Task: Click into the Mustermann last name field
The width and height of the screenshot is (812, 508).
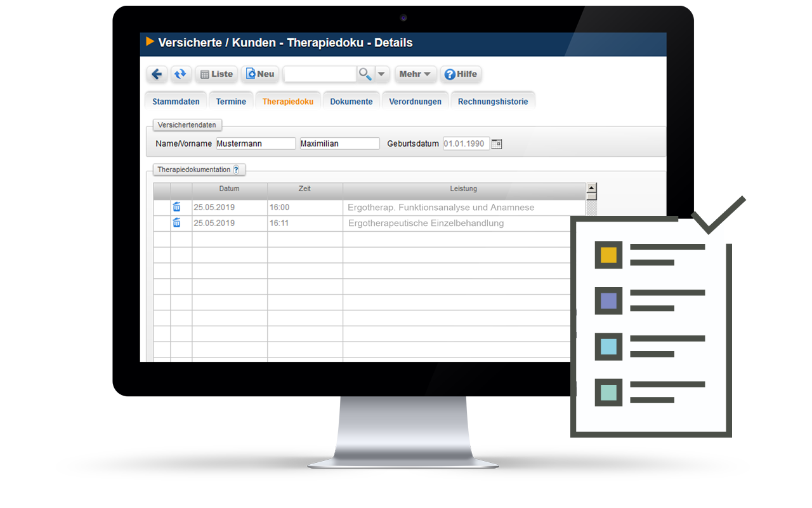Action: [256, 144]
